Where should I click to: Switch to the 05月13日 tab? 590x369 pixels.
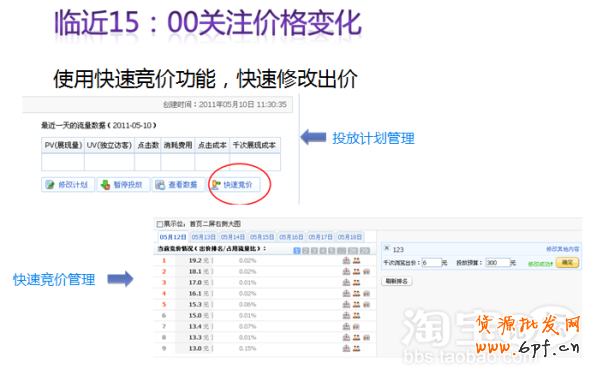tap(203, 237)
